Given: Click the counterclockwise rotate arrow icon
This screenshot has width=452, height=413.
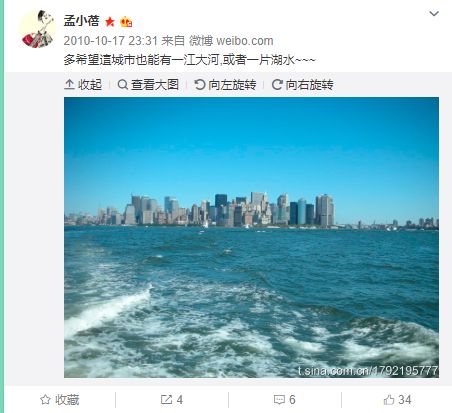Looking at the screenshot, I should pyautogui.click(x=200, y=85).
